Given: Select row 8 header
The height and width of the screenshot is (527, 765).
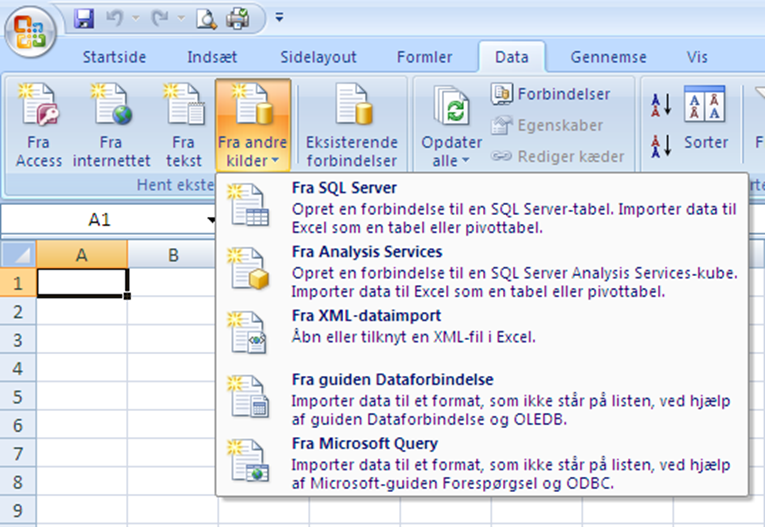Looking at the screenshot, I should click(18, 482).
